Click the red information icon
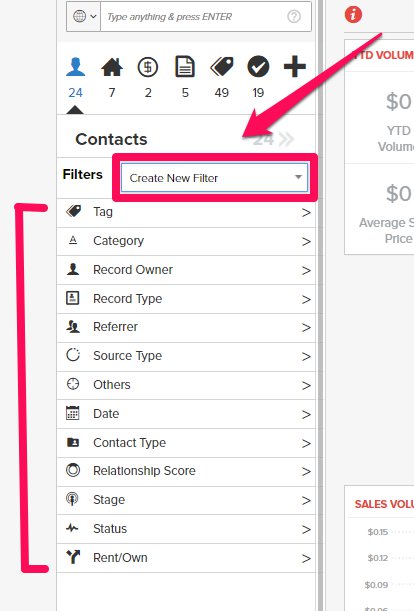This screenshot has width=414, height=611. 353,15
